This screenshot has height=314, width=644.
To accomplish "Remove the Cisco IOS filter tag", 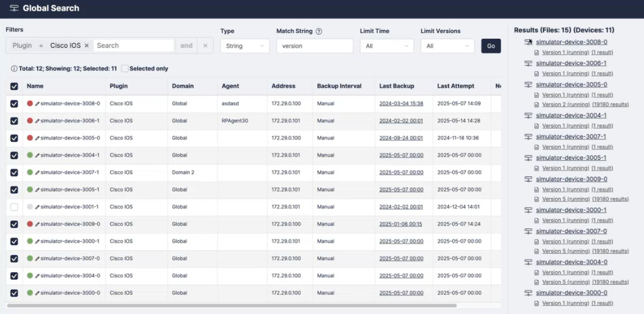I will [86, 46].
